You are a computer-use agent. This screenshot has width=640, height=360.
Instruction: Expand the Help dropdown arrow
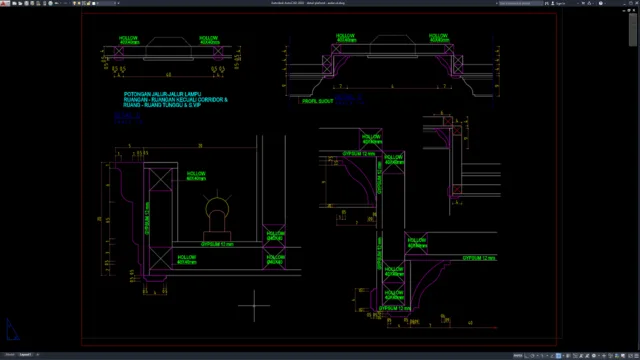606,3
